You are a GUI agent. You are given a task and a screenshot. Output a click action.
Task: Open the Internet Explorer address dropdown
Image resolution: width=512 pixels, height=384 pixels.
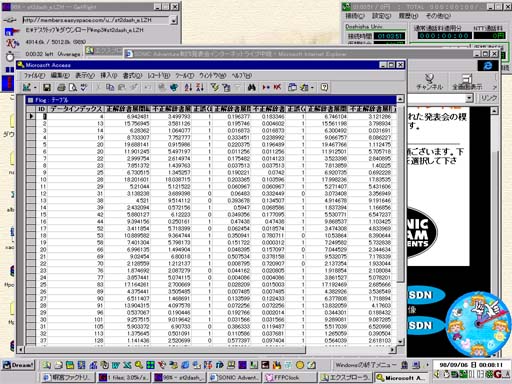coord(469,98)
